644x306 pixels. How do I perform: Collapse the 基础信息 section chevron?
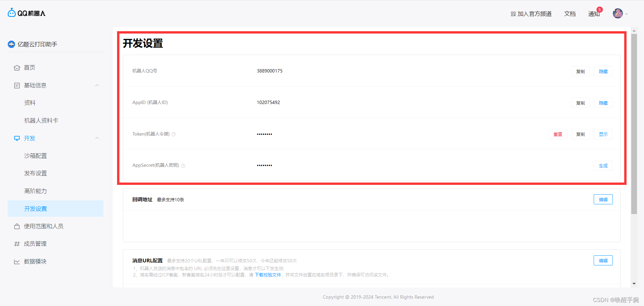click(97, 85)
